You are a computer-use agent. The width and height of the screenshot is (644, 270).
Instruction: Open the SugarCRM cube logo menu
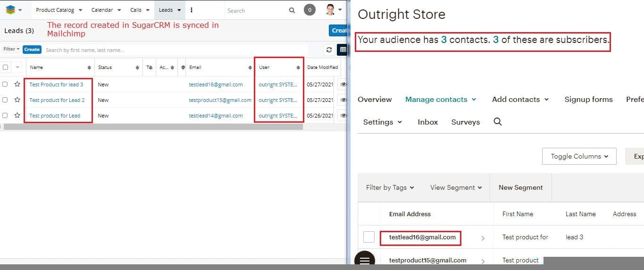14,10
